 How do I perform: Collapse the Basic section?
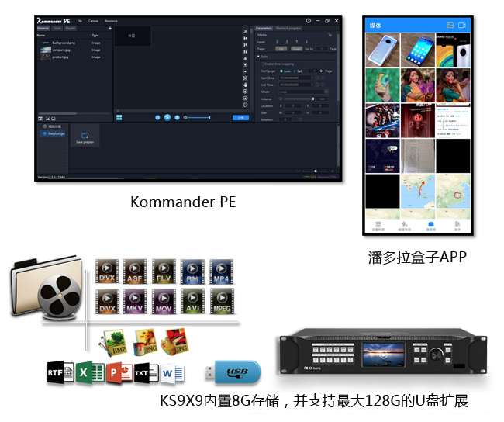click(258, 57)
